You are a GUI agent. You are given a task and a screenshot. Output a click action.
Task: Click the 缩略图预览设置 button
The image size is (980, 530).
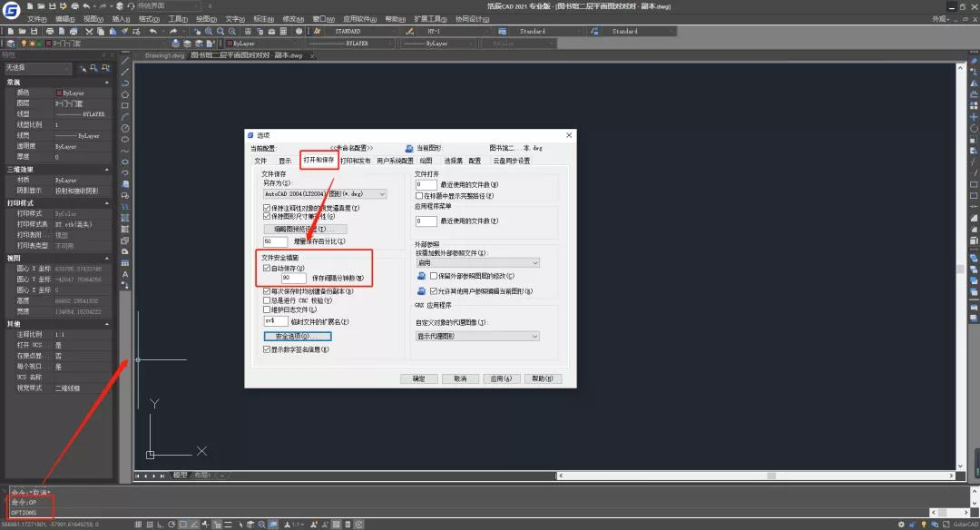coord(305,229)
